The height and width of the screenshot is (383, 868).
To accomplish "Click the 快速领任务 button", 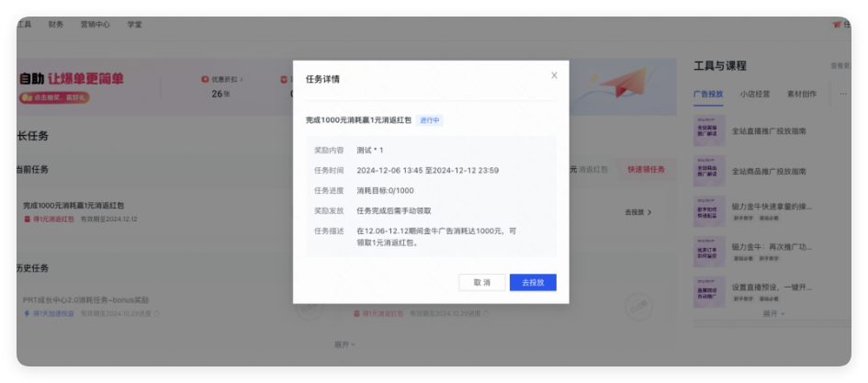I will [x=646, y=169].
